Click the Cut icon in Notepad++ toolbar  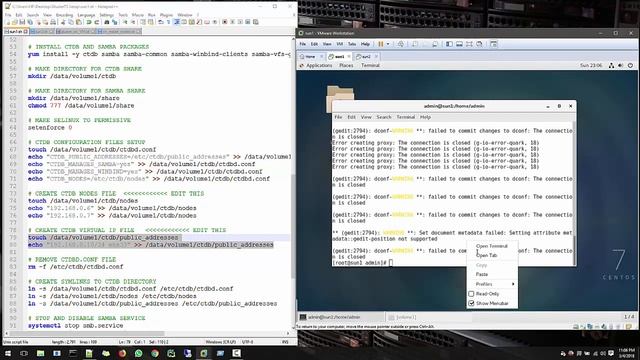[63, 22]
